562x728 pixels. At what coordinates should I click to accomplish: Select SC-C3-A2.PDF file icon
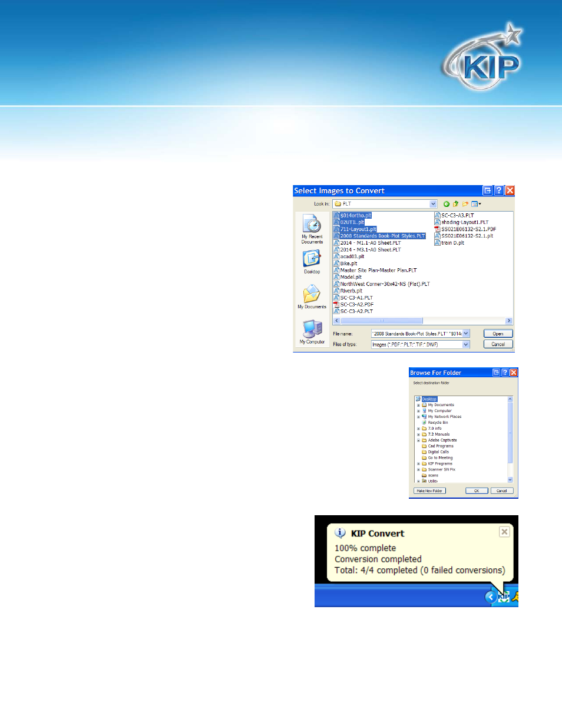click(336, 305)
